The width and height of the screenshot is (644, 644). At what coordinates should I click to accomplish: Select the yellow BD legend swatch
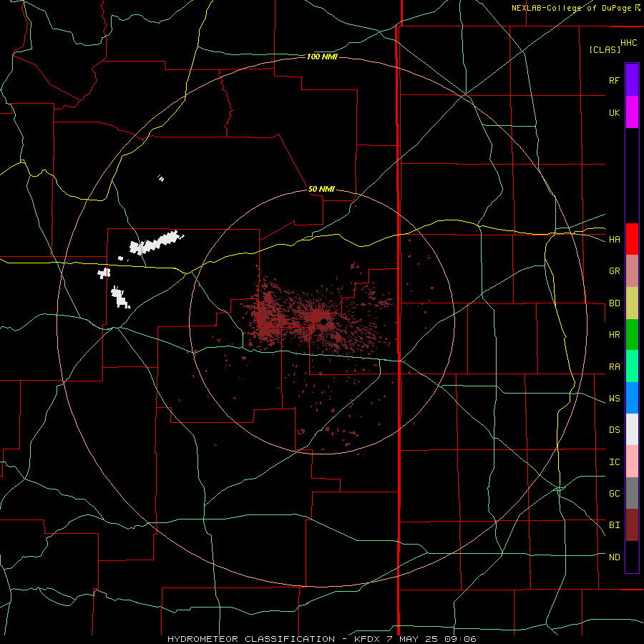pos(632,303)
